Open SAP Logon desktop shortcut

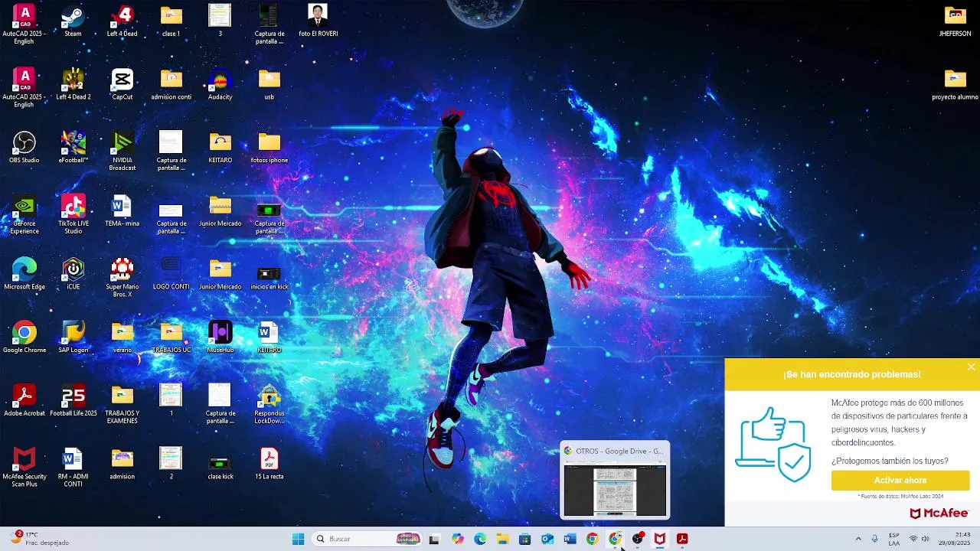73,337
